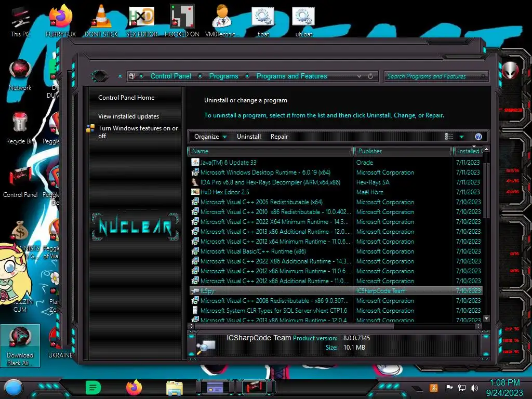Select Visual C++ 2008 Redistributable x86 row
This screenshot has width=532, height=399.
336,301
